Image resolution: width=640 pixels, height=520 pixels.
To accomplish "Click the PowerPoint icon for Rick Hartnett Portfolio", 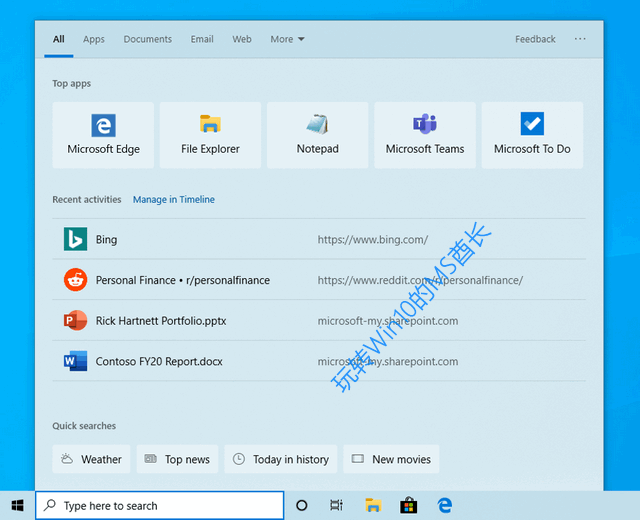I will click(76, 320).
